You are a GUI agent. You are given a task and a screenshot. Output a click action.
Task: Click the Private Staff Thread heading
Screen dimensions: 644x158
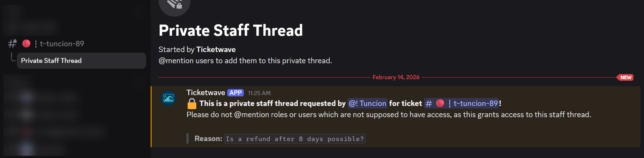[230, 31]
